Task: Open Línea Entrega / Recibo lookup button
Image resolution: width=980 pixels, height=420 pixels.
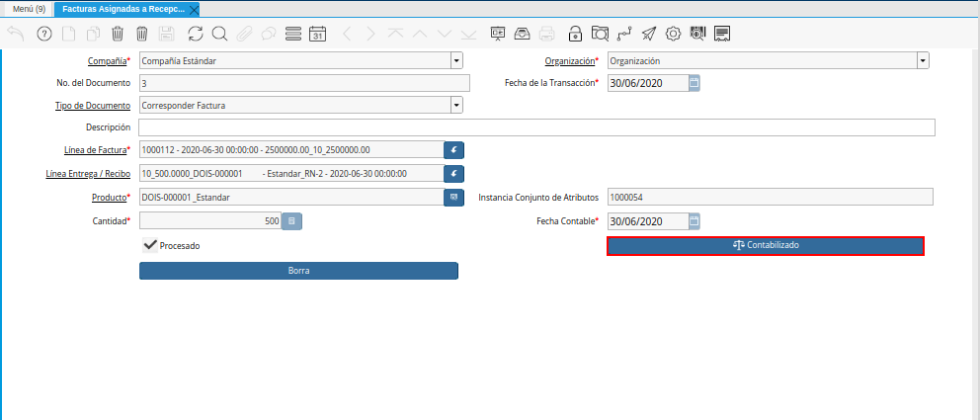Action: pyautogui.click(x=454, y=173)
